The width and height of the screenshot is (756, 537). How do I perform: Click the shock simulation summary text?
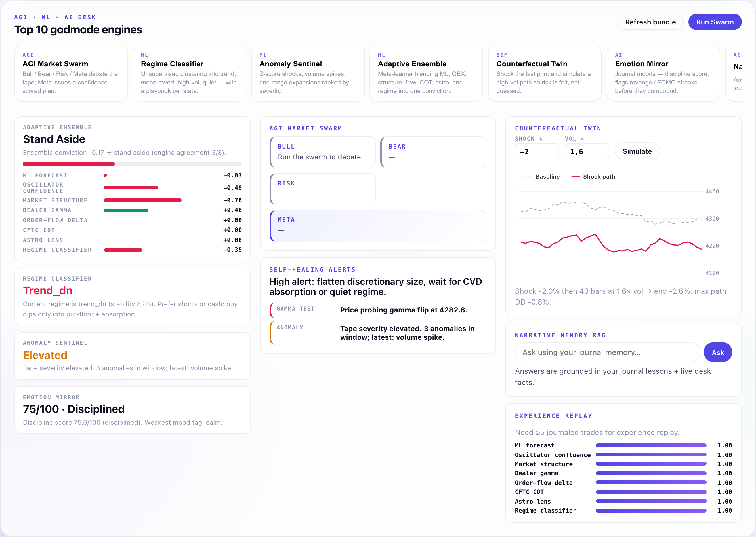point(620,296)
